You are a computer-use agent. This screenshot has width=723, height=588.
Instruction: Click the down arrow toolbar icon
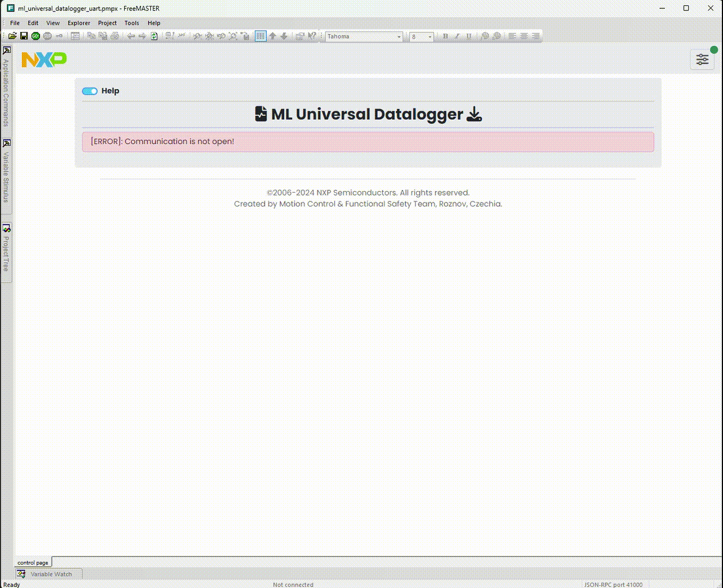284,36
